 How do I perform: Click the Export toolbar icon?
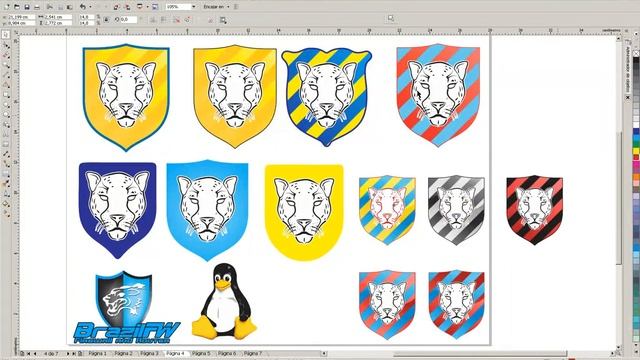pyautogui.click(x=127, y=7)
